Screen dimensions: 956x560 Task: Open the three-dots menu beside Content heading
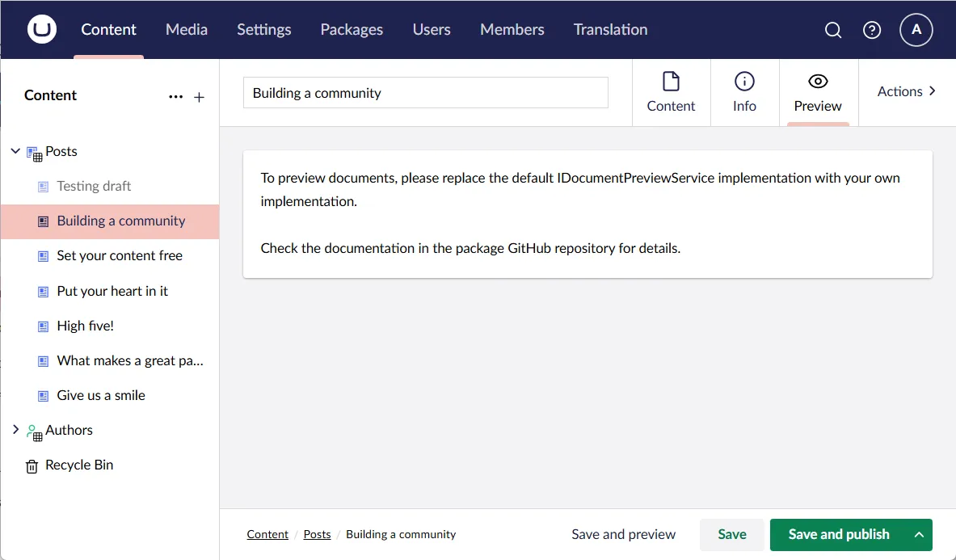point(175,97)
